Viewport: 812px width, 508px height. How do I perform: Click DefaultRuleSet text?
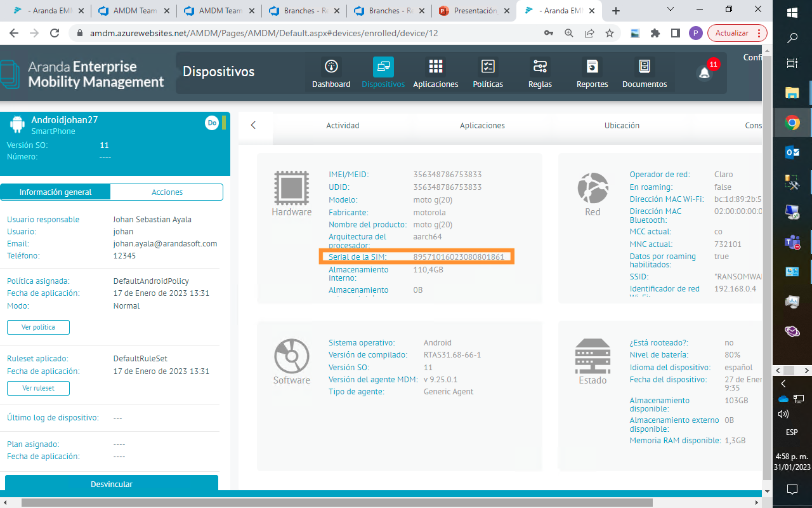coord(140,359)
